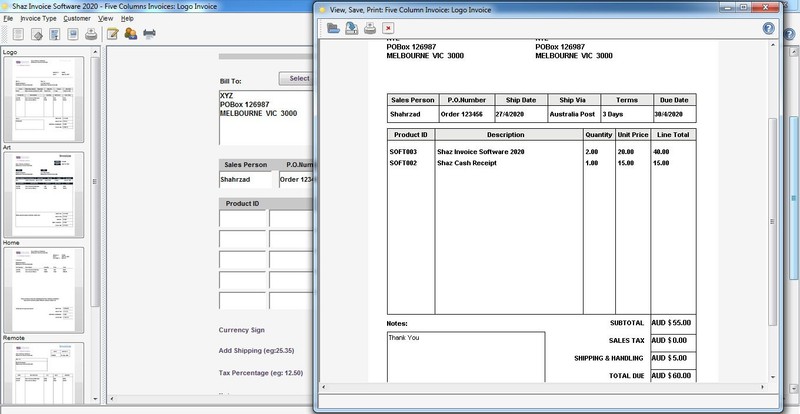This screenshot has height=414, width=800.
Task: Click the third invoice layout icon in main toolbar
Action: [55, 34]
